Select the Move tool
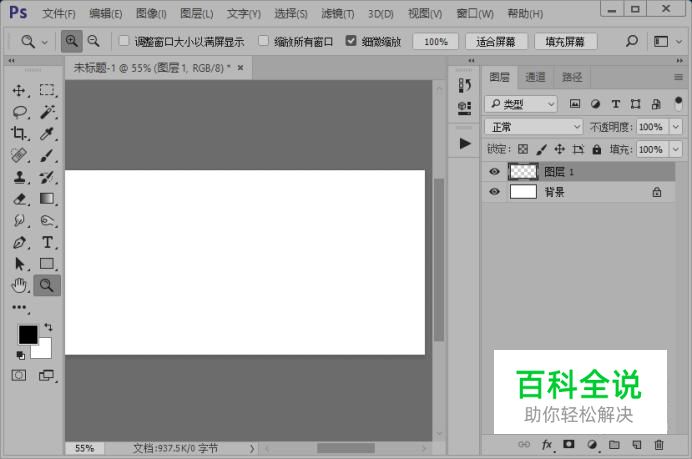This screenshot has height=459, width=692. (19, 90)
